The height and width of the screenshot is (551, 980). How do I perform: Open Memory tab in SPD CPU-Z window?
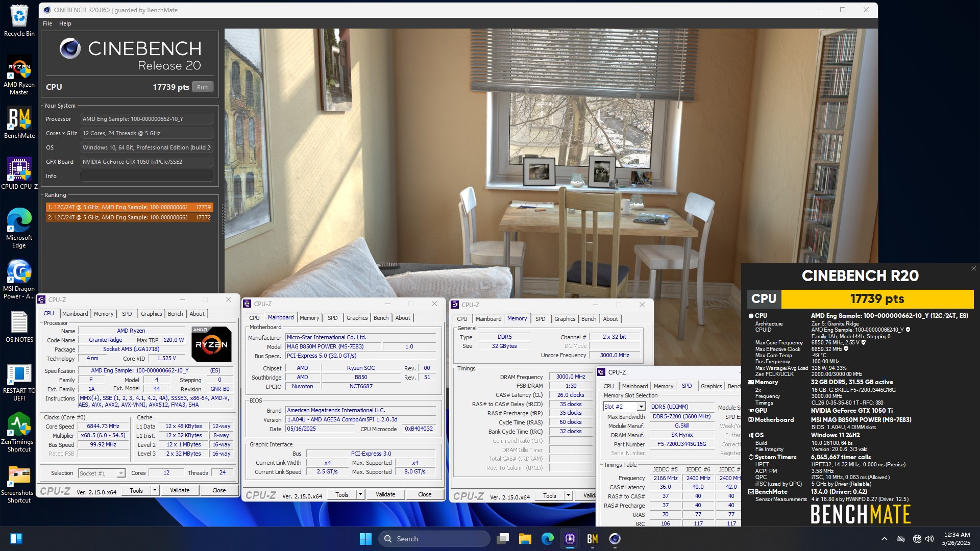click(x=663, y=386)
